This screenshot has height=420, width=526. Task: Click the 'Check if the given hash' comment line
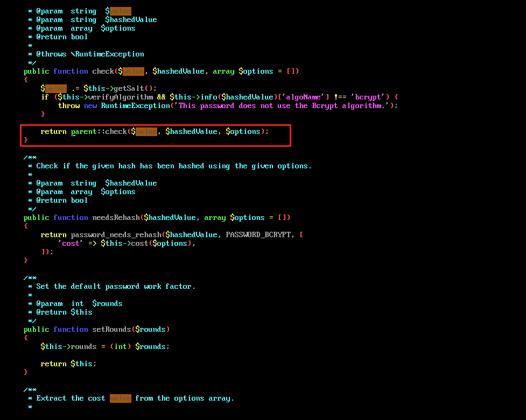(x=174, y=166)
